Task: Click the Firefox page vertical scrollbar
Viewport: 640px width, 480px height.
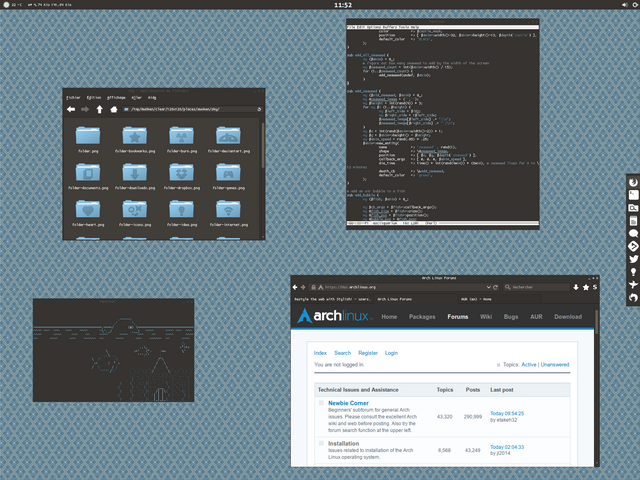Action: pos(596,322)
